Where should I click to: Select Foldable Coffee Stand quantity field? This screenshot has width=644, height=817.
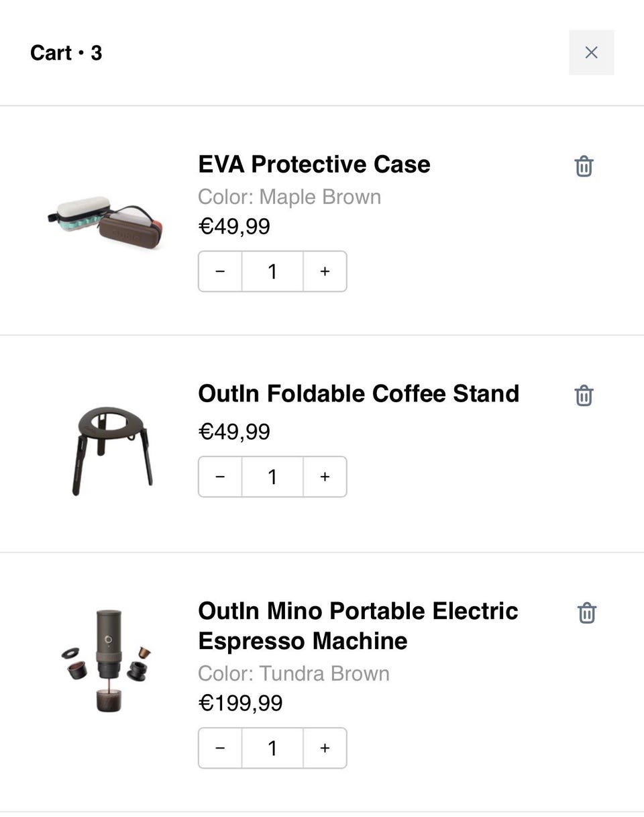(x=272, y=477)
